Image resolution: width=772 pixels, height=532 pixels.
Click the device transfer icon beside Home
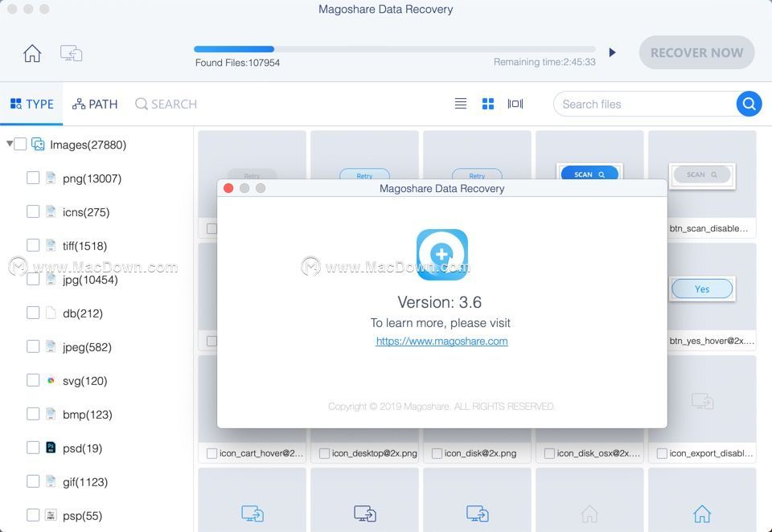click(x=71, y=53)
